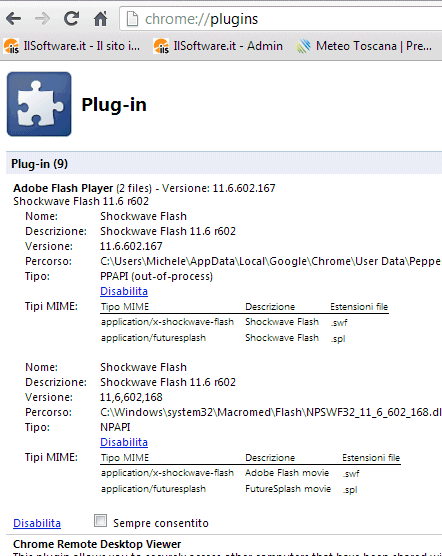Disable the PPAPI Shockwave Flash plugin
The width and height of the screenshot is (442, 556).
[x=124, y=291]
